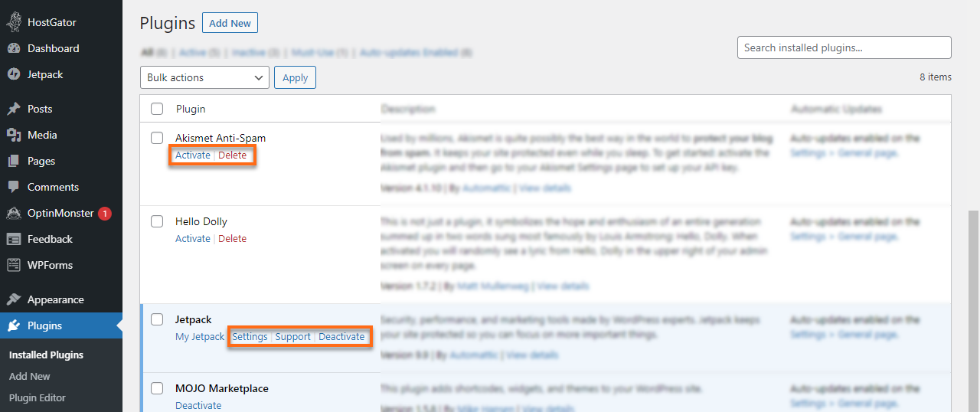Open the WPForms menu item
Screen dimensions: 980x412
[x=50, y=265]
